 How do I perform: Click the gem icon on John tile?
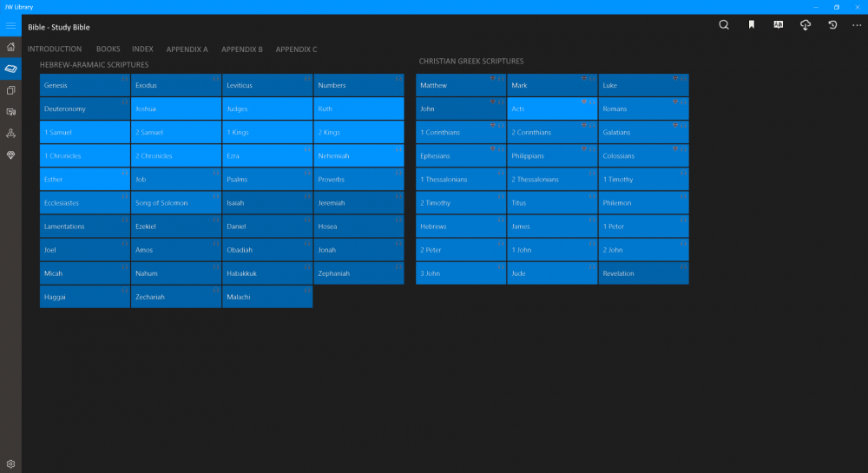[493, 102]
